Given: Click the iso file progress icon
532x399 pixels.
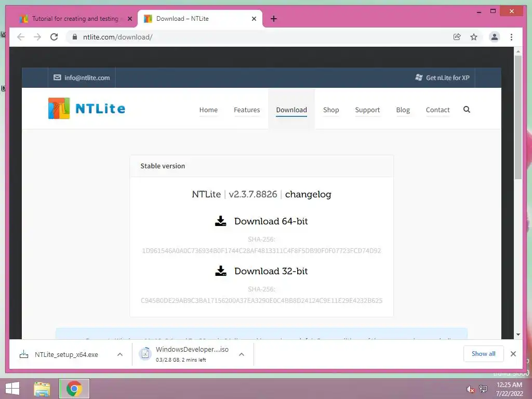Looking at the screenshot, I should (x=145, y=354).
